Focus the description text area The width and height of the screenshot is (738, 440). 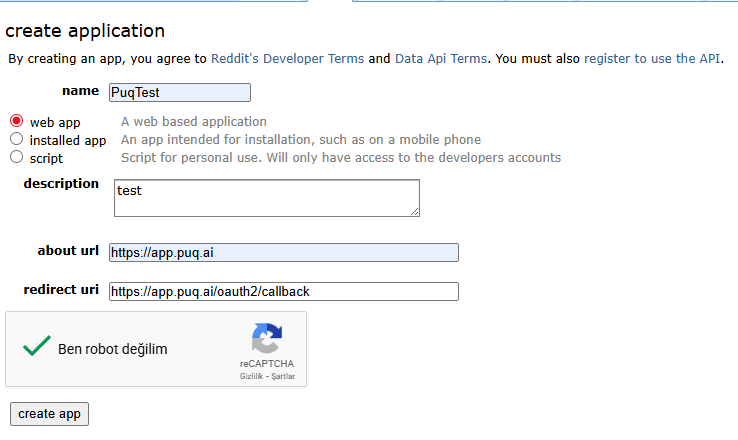point(266,197)
